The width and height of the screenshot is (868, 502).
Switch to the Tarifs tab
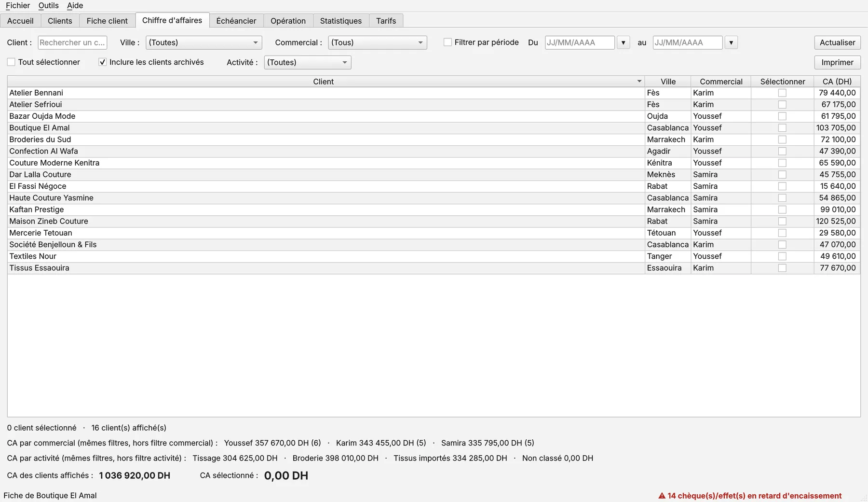click(386, 21)
